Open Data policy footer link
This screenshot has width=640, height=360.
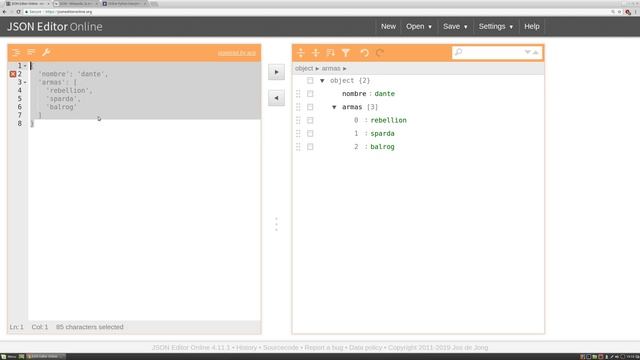point(365,348)
